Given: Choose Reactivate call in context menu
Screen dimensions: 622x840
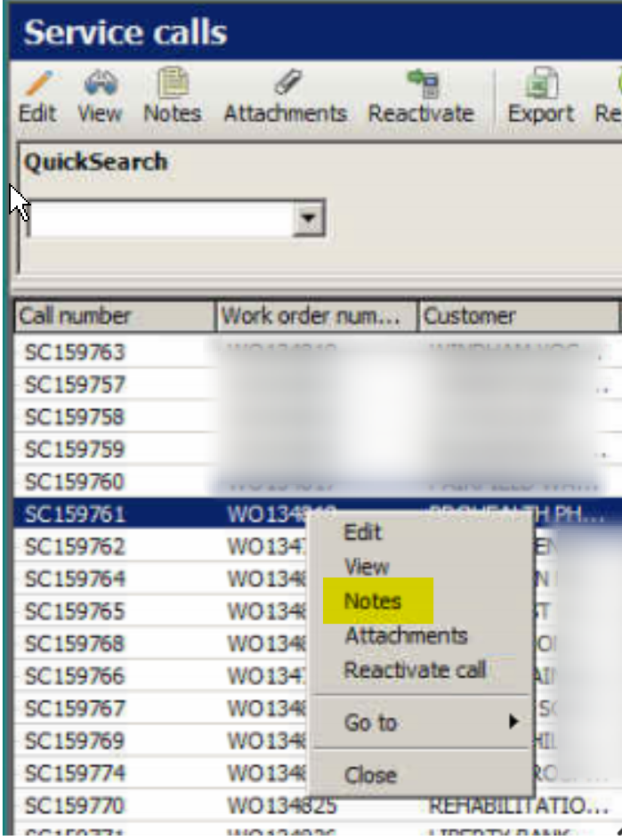Looking at the screenshot, I should click(416, 670).
